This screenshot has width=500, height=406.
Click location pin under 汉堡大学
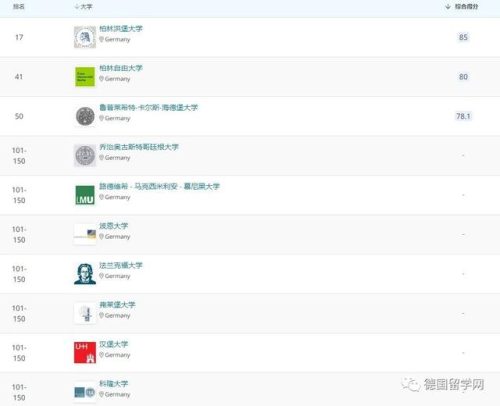[101, 355]
